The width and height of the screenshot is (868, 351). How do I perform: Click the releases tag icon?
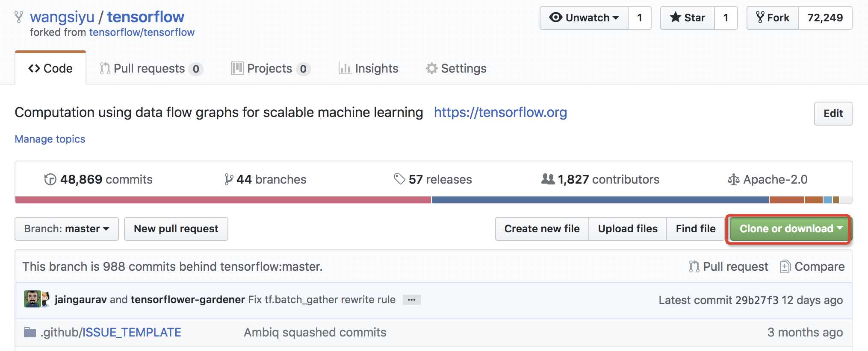coord(399,179)
